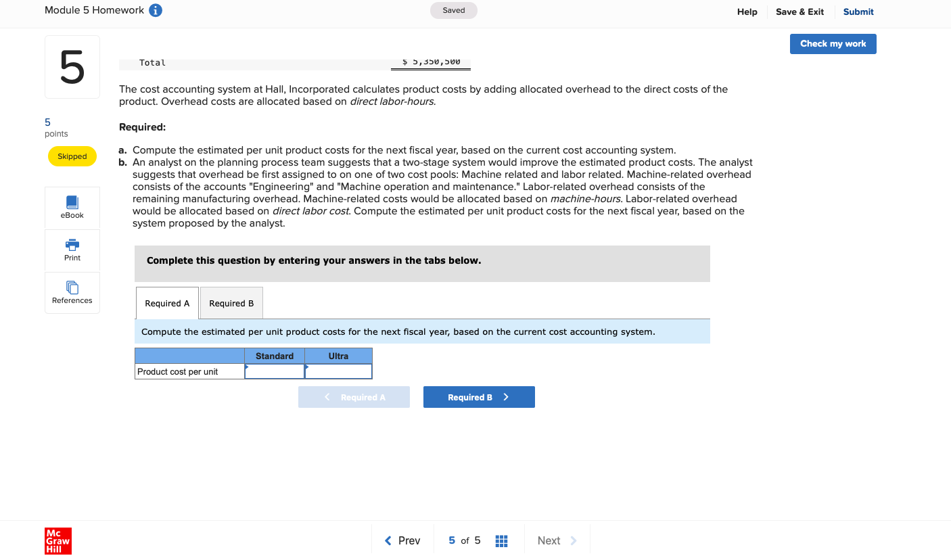Click the disabled Required A navigation button
Viewport: 951px width, 560px height.
(354, 397)
